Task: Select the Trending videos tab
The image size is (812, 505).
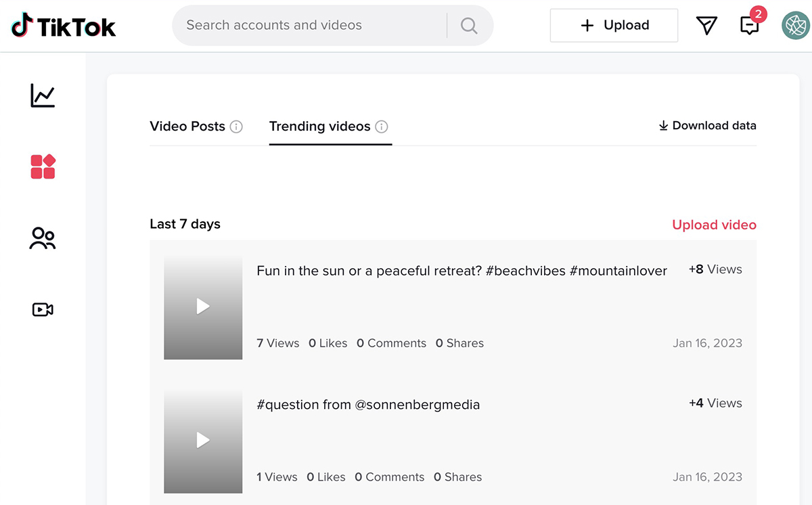Action: 319,127
